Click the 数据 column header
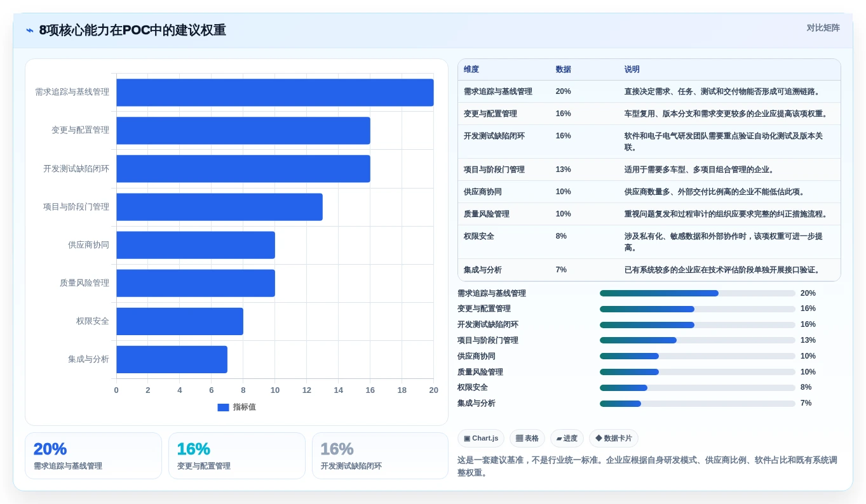 563,69
